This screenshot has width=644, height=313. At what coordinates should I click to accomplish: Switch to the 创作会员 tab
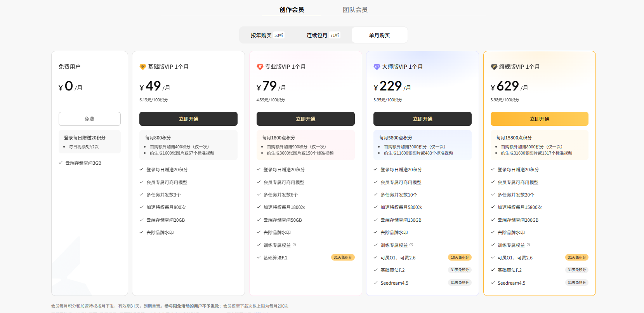coord(292,10)
